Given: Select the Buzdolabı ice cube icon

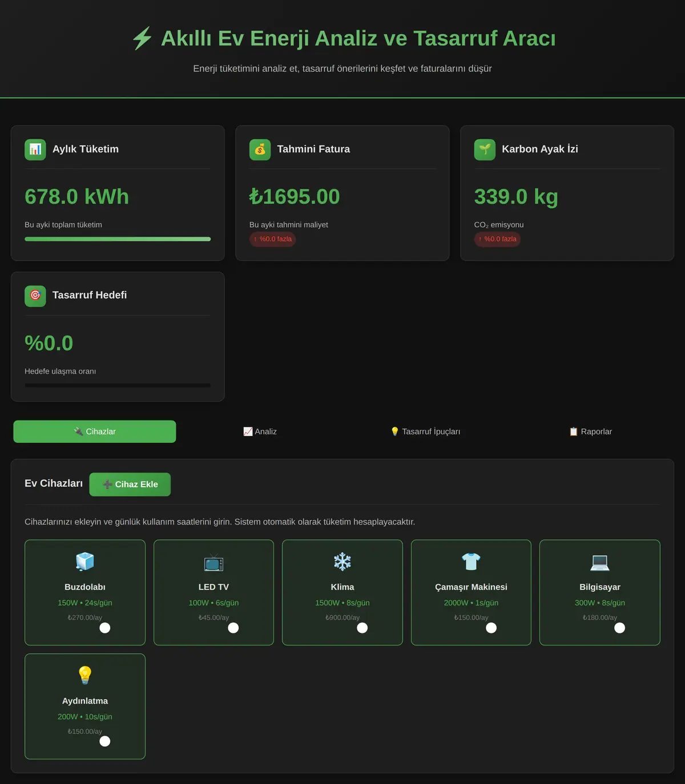Looking at the screenshot, I should [85, 562].
